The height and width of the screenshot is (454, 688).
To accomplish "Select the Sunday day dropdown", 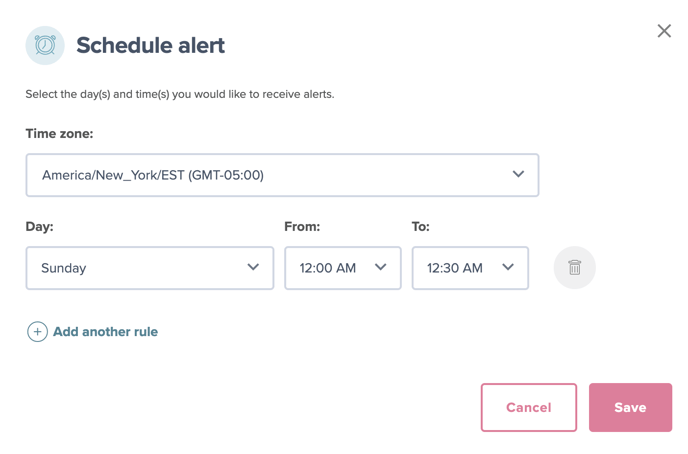I will 150,268.
